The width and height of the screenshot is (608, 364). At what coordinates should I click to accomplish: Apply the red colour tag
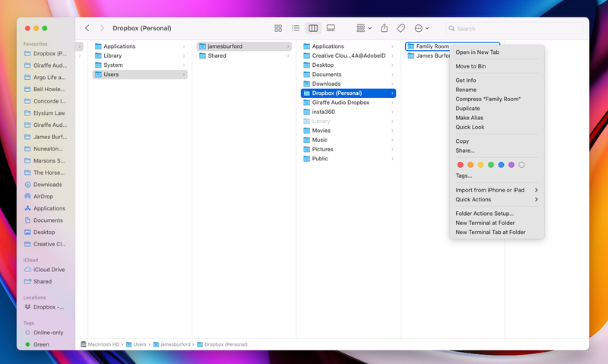point(460,164)
